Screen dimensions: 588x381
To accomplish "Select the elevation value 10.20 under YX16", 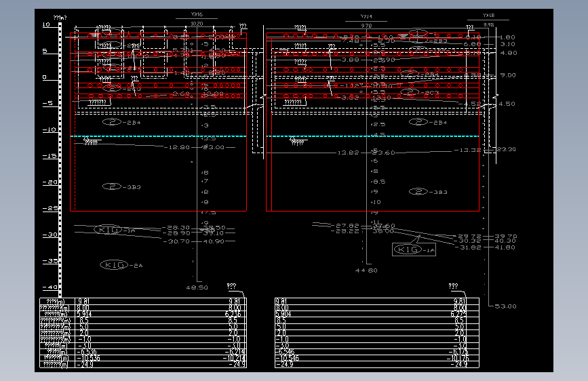I will pos(197,24).
